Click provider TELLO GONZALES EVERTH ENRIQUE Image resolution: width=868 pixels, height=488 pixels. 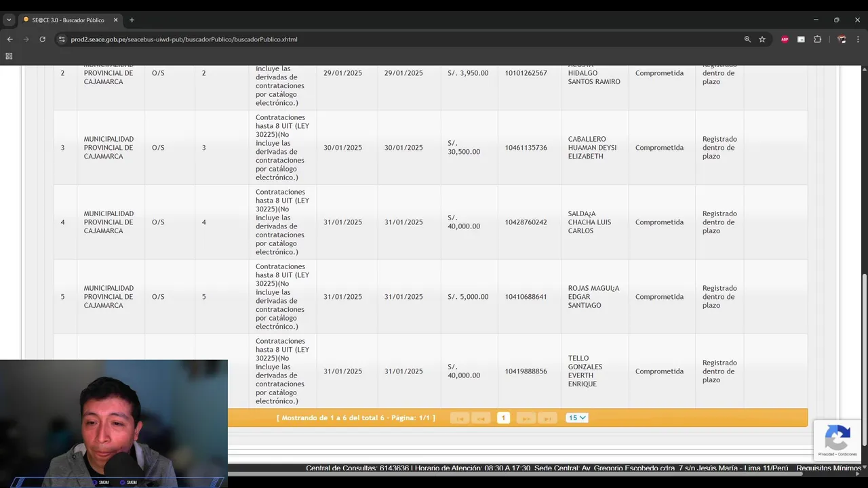(585, 371)
